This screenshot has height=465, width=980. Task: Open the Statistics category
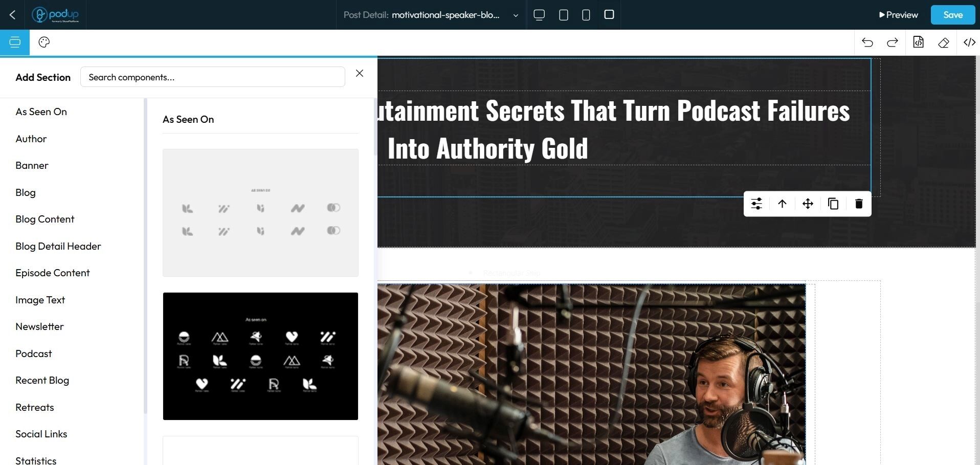coord(36,460)
